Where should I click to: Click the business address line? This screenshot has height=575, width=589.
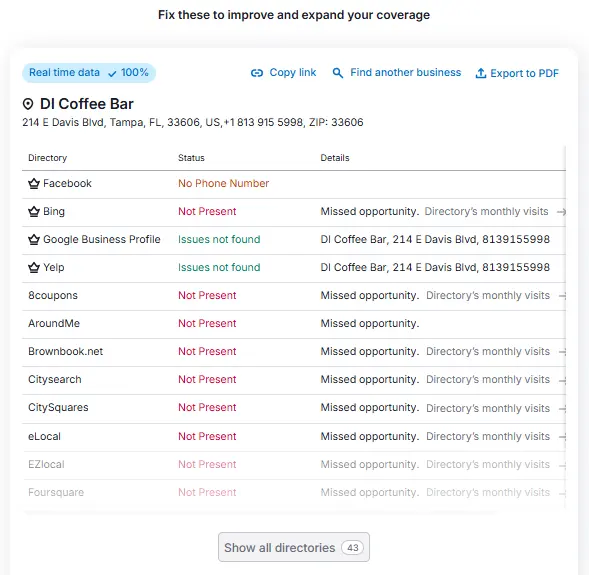(193, 122)
